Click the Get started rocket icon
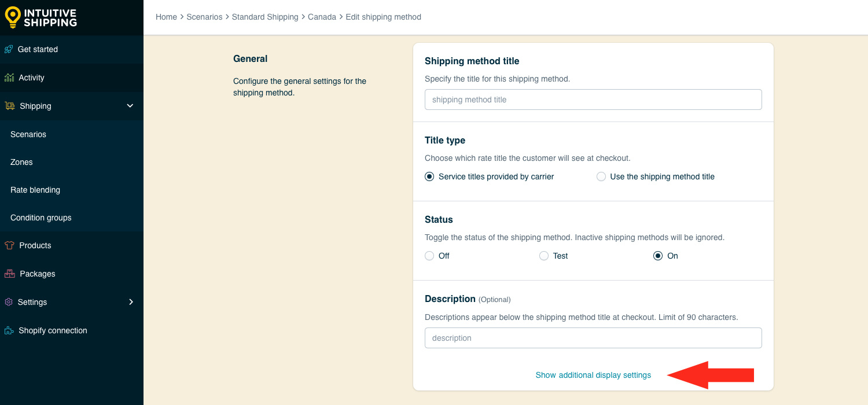Screen dimensions: 868x405 point(9,49)
